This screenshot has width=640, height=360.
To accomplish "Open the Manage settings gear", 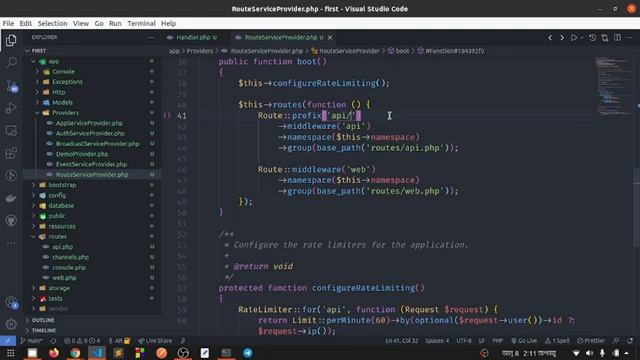I will [11, 324].
